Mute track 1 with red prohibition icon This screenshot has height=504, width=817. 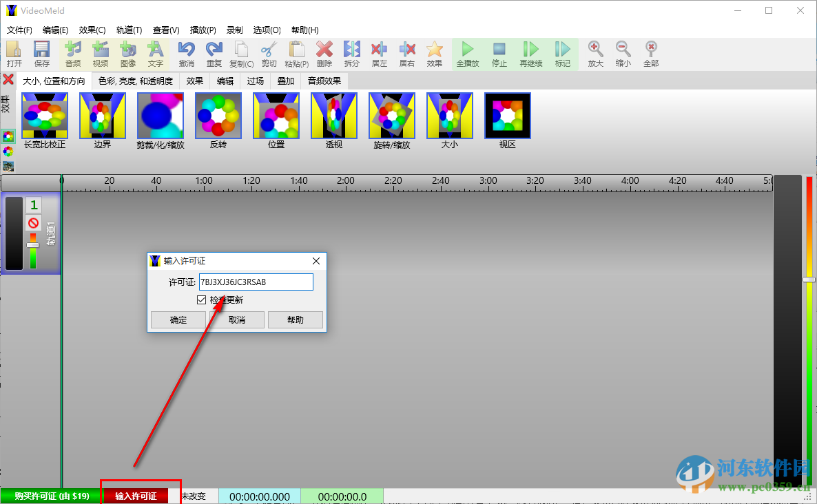point(33,223)
